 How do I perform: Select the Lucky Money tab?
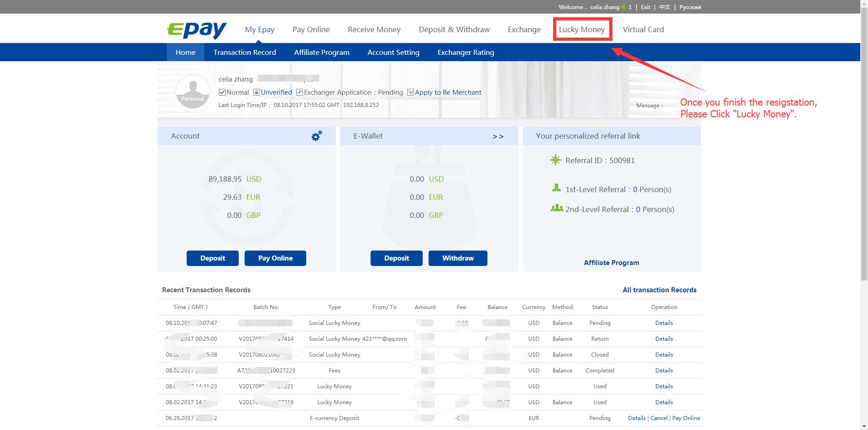click(x=582, y=29)
